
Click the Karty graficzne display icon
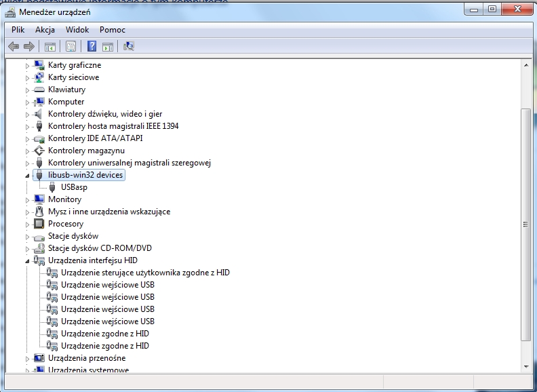click(39, 64)
